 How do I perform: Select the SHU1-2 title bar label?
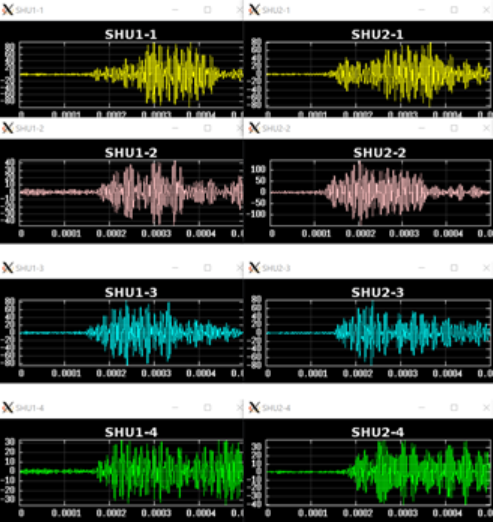pyautogui.click(x=30, y=129)
